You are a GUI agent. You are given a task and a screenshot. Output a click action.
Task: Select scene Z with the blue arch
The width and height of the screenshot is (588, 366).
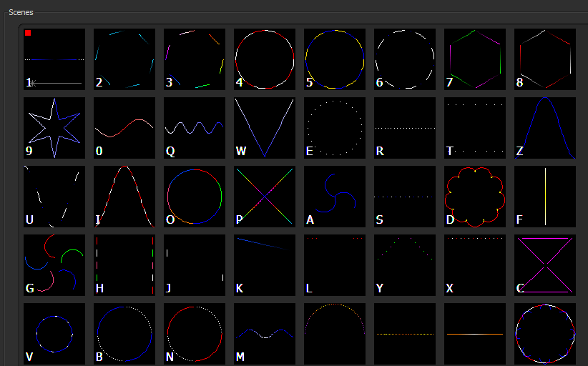tap(545, 128)
